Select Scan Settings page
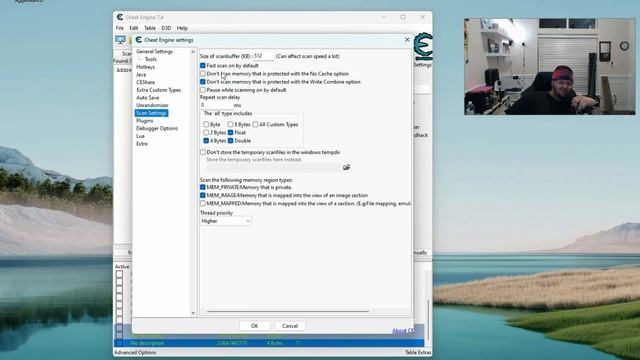 (151, 113)
